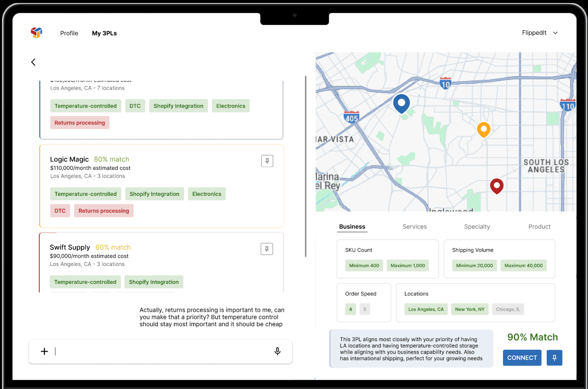Toggle the Maximum 40,000 shipping chip
588x389 pixels.
(x=523, y=265)
